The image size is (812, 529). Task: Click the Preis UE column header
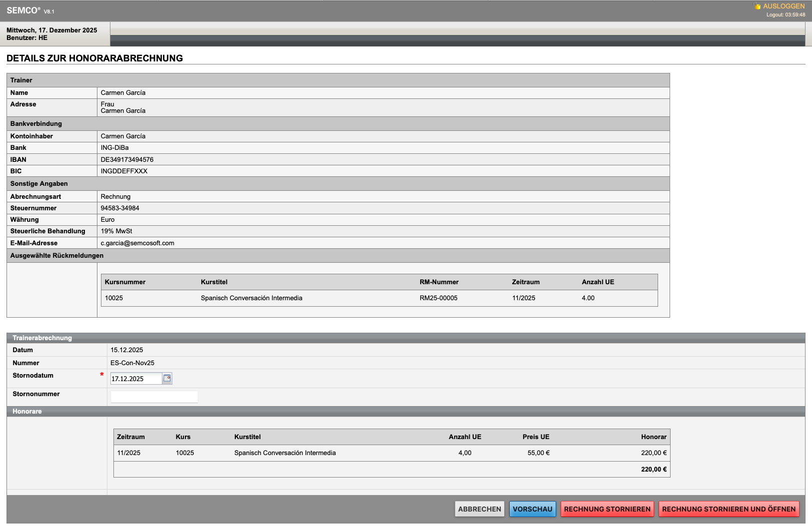536,437
